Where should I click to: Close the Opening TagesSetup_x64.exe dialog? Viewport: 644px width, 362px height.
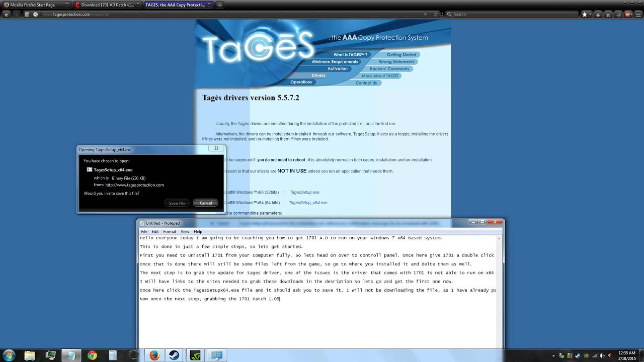[x=216, y=148]
